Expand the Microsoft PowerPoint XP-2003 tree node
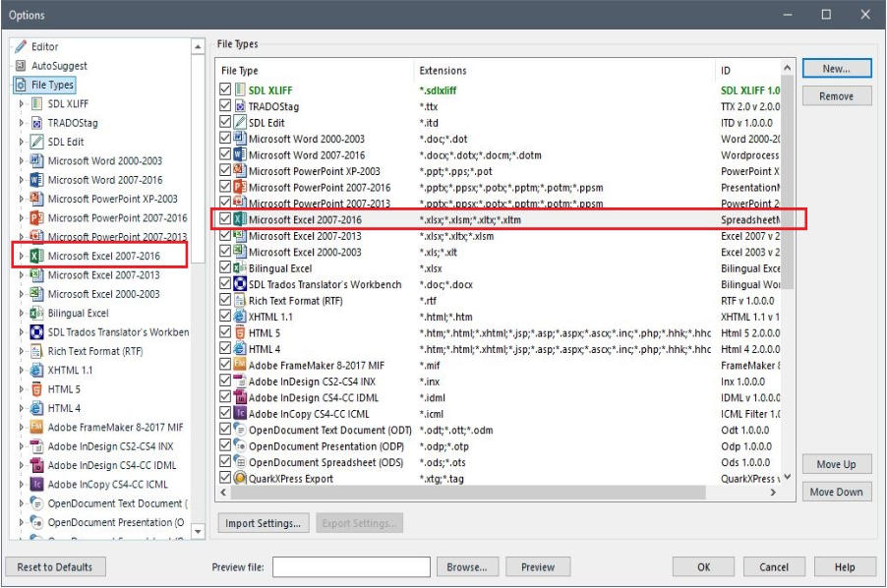887x588 pixels. [x=22, y=199]
